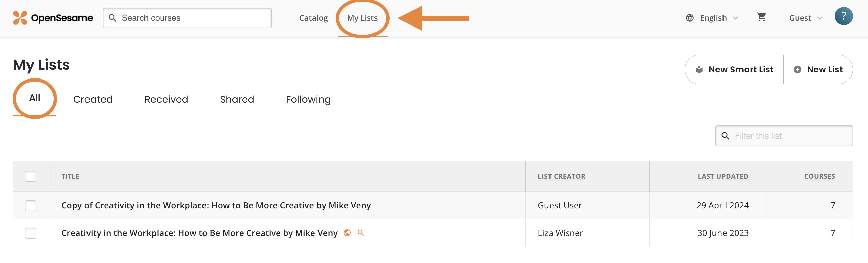The height and width of the screenshot is (263, 868).
Task: Switch to the Received tab
Action: (166, 100)
